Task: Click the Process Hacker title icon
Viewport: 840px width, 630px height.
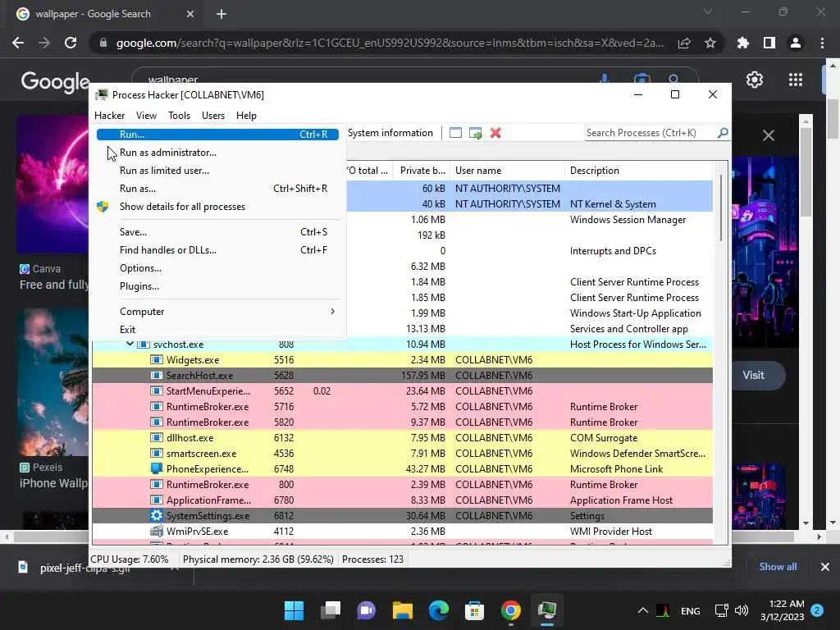Action: click(x=101, y=95)
